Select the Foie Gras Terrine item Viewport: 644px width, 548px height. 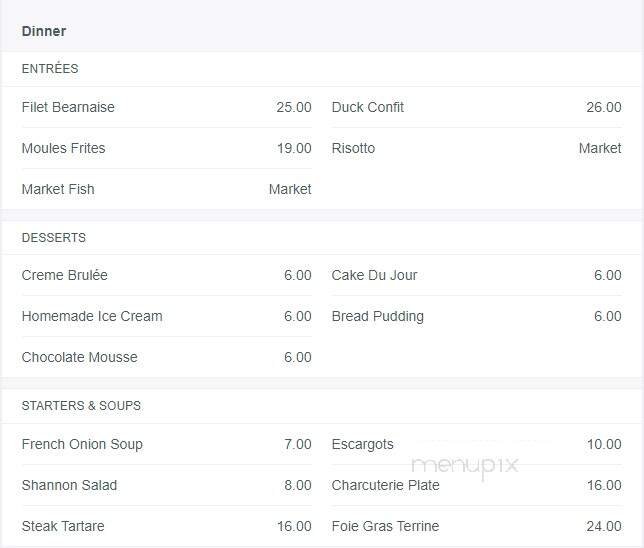tap(385, 526)
